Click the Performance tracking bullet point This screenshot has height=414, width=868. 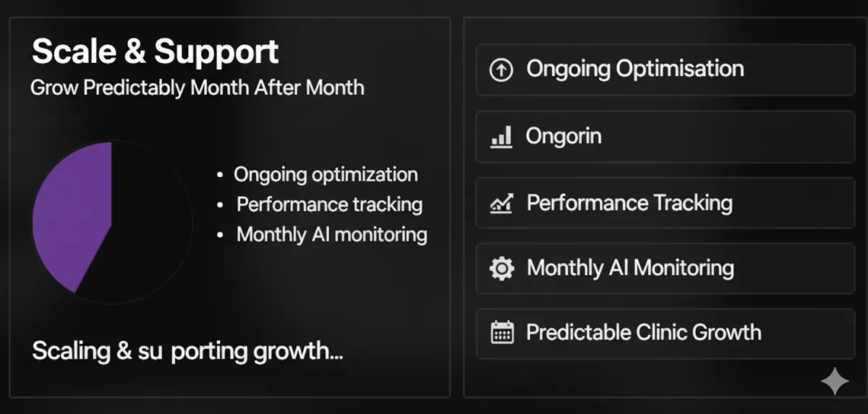pos(329,204)
